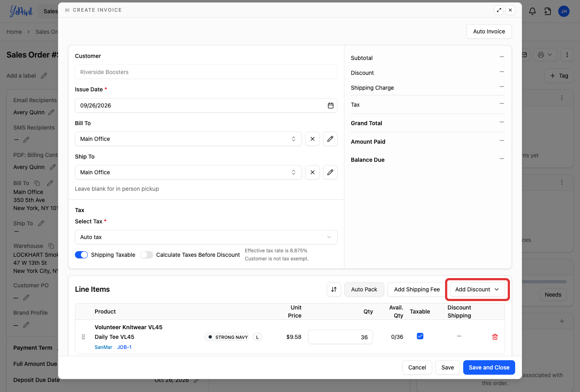Open the vertical more-options menu on Sales Order

point(567,55)
